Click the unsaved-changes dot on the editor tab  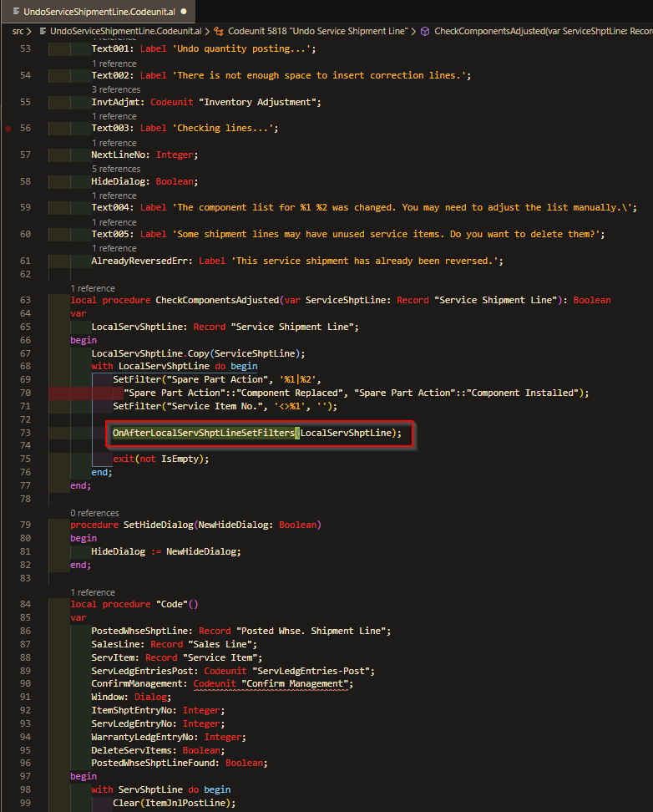(x=184, y=12)
